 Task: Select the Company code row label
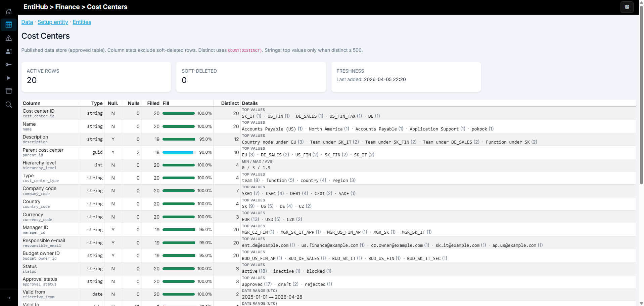coord(40,188)
